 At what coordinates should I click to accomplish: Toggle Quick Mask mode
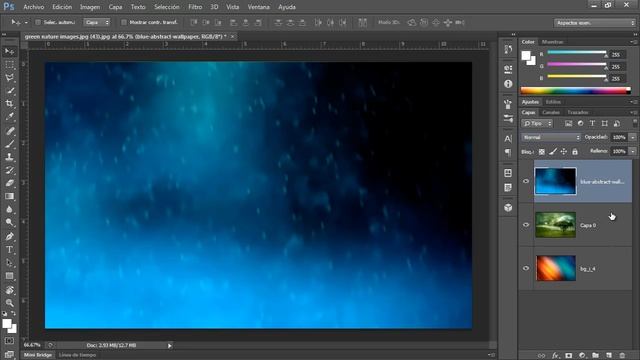coord(9,341)
